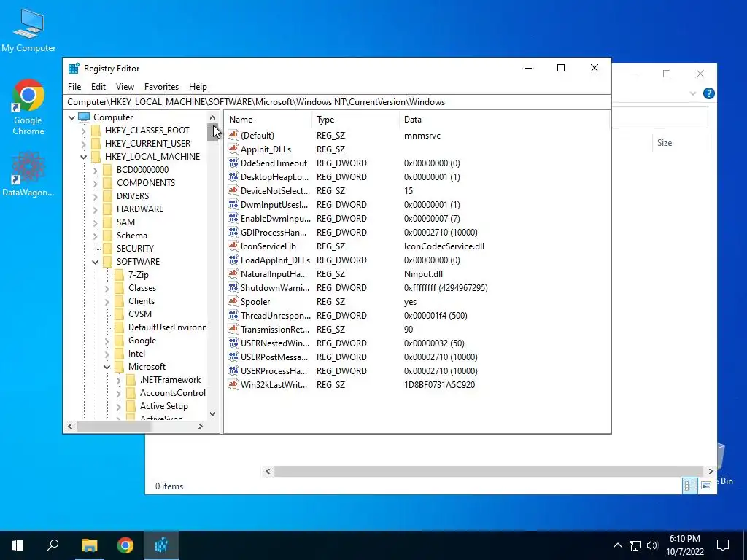
Task: Open the volume control in system tray
Action: [652, 545]
